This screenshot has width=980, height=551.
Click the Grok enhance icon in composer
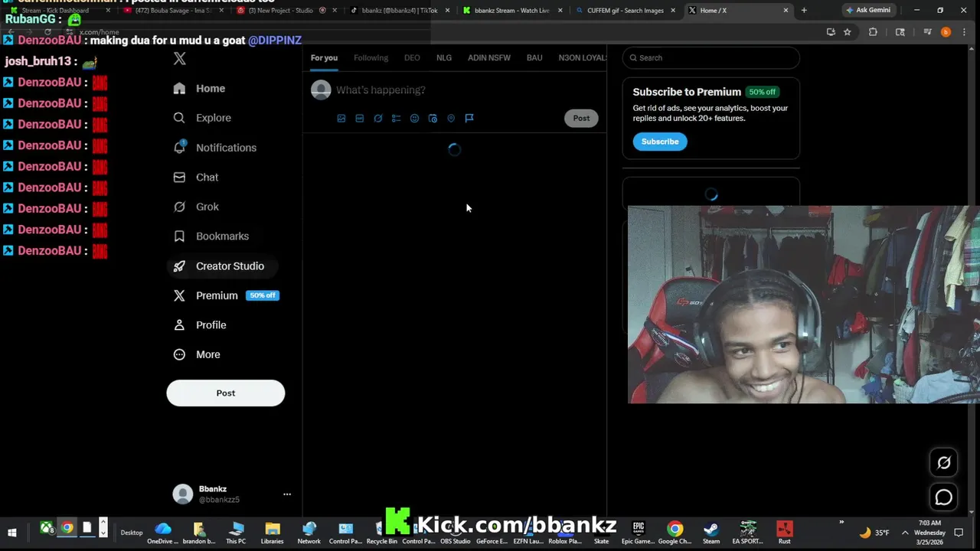coord(378,118)
